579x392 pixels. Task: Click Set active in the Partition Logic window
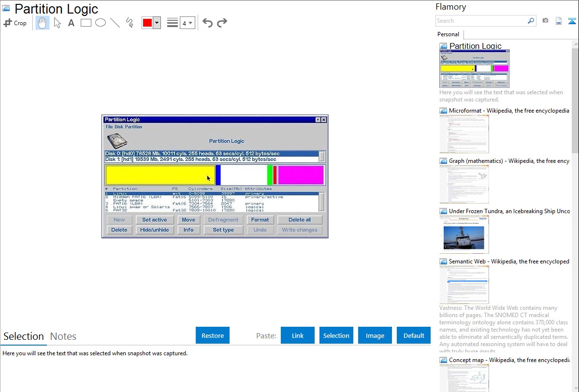[x=154, y=220]
